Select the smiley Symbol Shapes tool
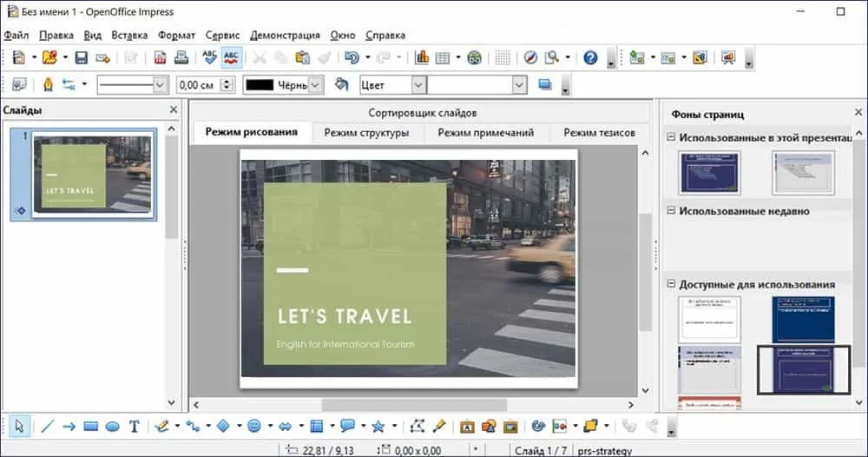 pyautogui.click(x=254, y=426)
